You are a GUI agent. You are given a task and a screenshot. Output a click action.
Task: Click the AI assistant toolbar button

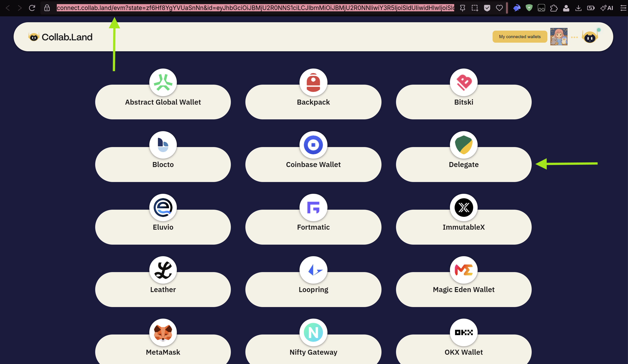[x=607, y=8]
